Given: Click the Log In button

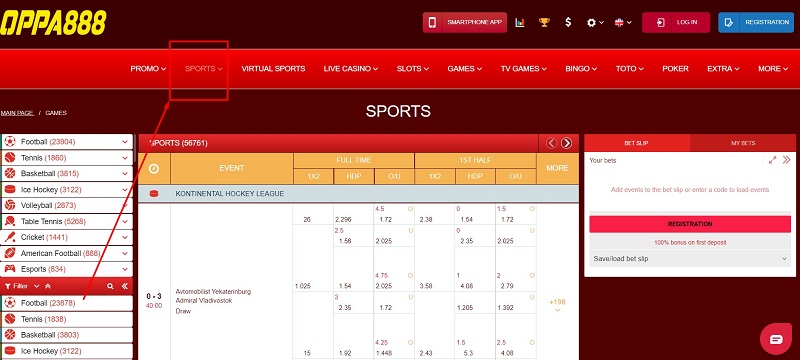Looking at the screenshot, I should pos(676,22).
